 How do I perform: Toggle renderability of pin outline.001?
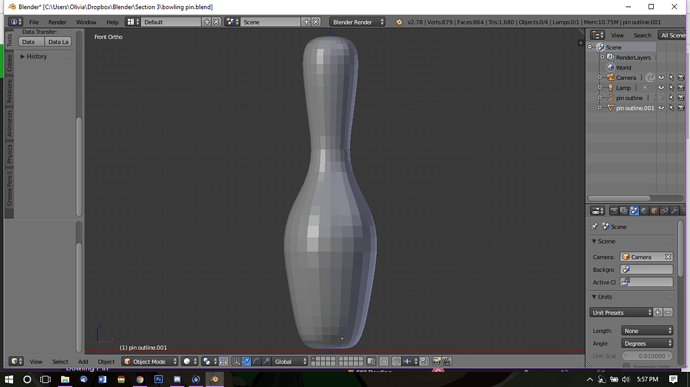click(681, 108)
